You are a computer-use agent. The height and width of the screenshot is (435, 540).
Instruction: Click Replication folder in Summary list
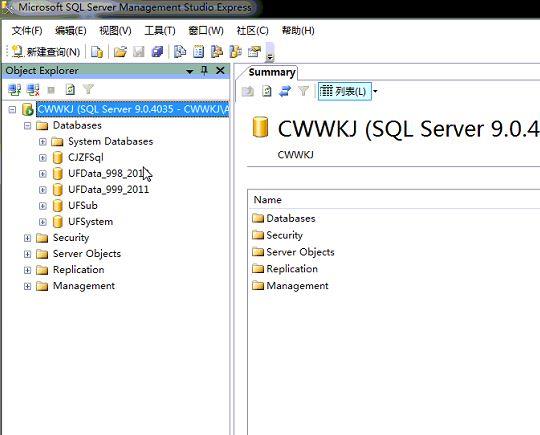tap(292, 269)
